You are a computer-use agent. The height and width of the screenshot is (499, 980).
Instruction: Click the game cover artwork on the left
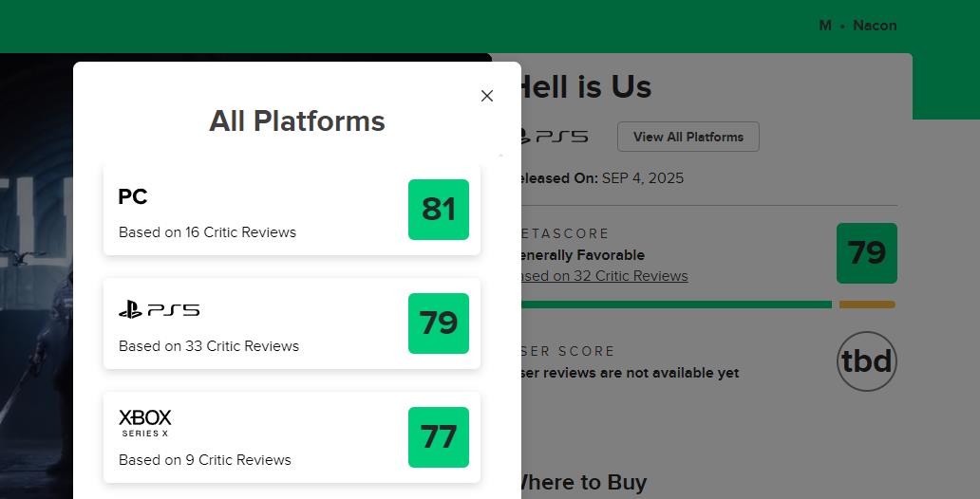click(x=36, y=285)
